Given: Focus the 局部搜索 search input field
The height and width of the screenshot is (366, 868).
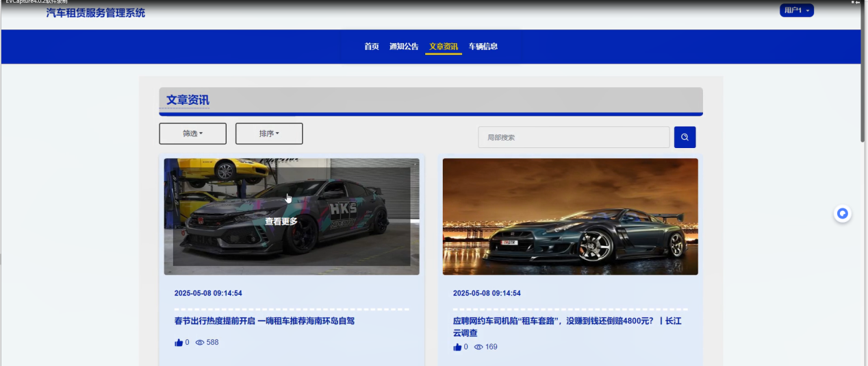Looking at the screenshot, I should tap(574, 137).
